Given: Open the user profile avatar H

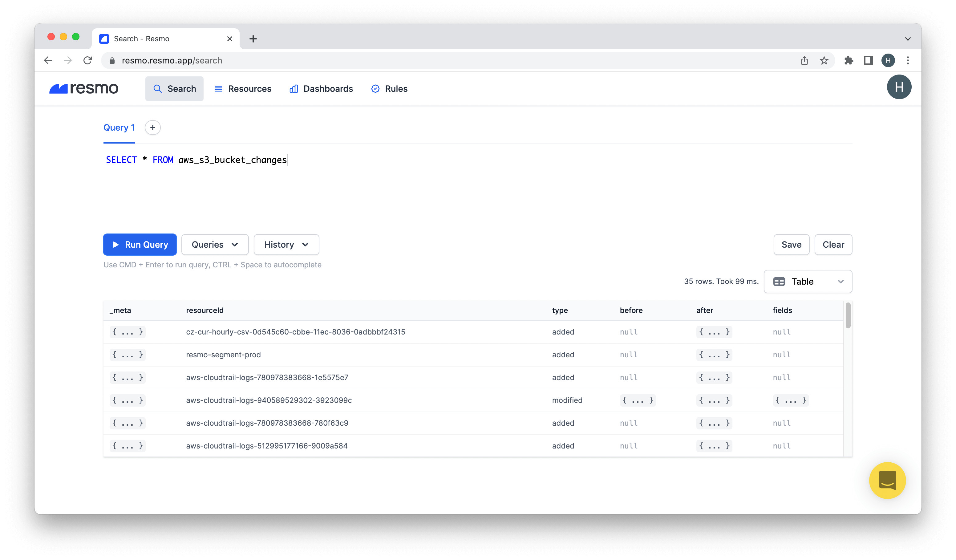Looking at the screenshot, I should (899, 87).
